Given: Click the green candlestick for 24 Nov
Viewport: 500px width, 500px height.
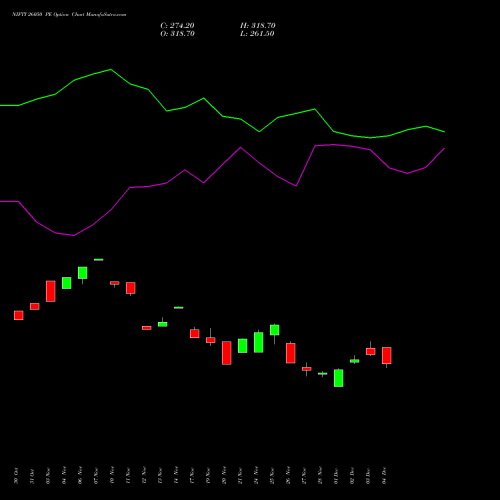Looking at the screenshot, I should click(x=259, y=342).
